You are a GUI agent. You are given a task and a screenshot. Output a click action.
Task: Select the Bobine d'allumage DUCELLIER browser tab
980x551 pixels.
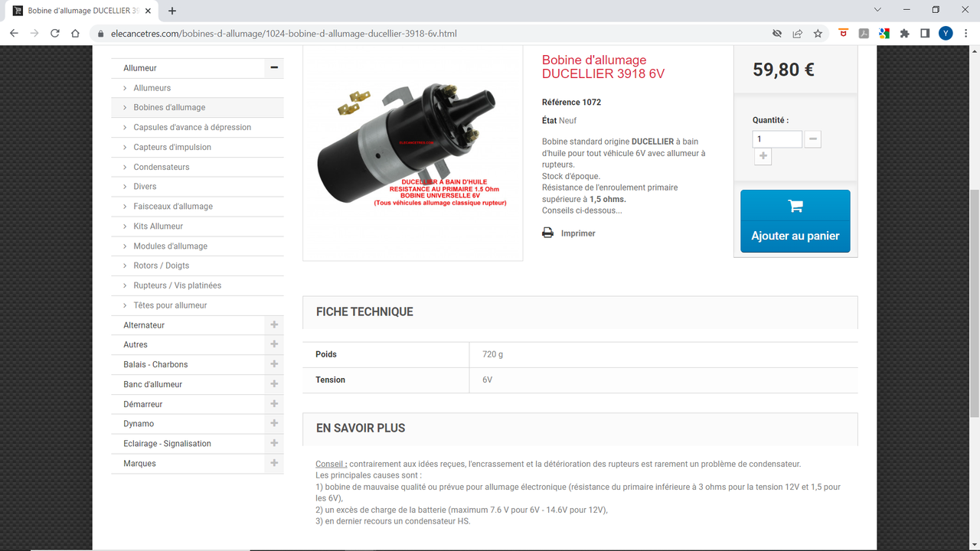[x=82, y=11]
